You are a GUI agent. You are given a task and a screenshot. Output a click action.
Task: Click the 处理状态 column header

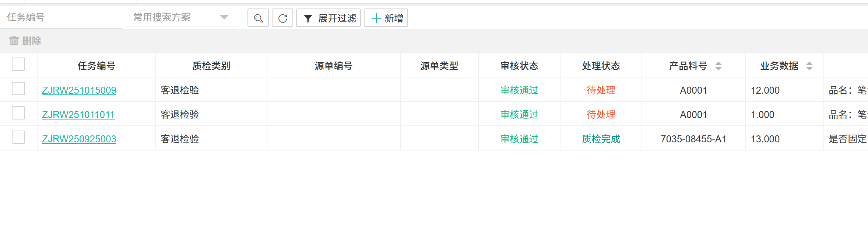[x=601, y=66]
